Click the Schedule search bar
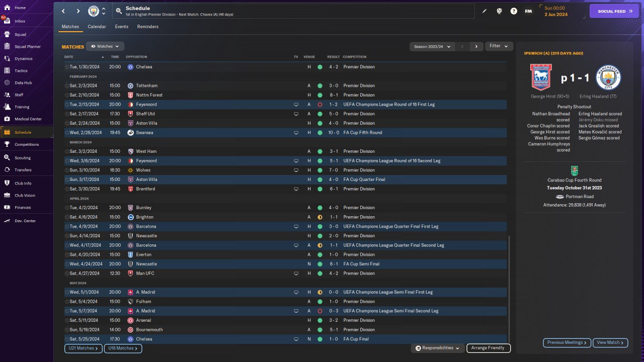Image resolution: width=644 pixels, height=362 pixels. (294, 11)
